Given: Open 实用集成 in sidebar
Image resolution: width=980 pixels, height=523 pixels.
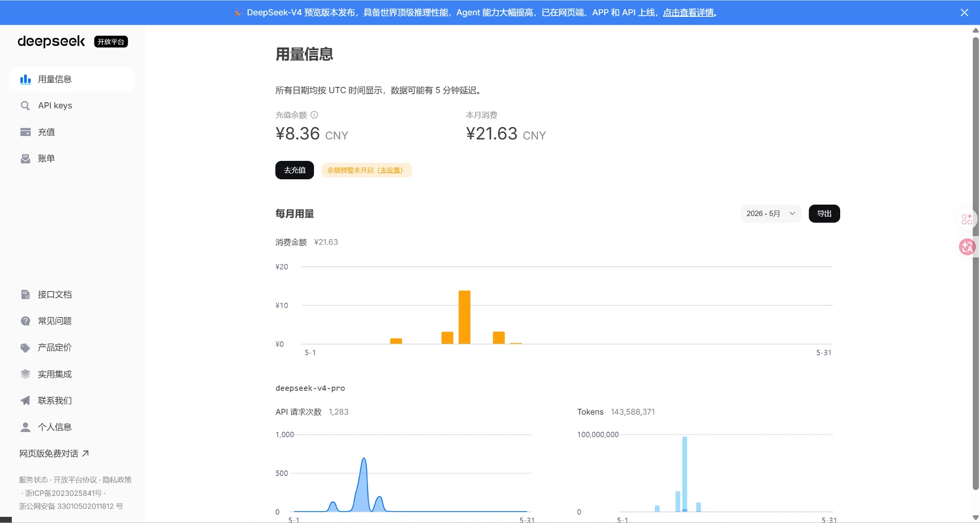Looking at the screenshot, I should (x=72, y=374).
